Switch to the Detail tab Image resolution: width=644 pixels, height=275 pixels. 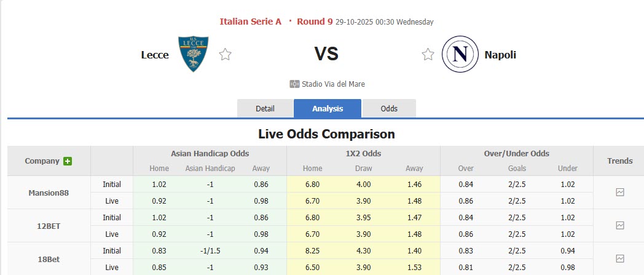coord(265,109)
